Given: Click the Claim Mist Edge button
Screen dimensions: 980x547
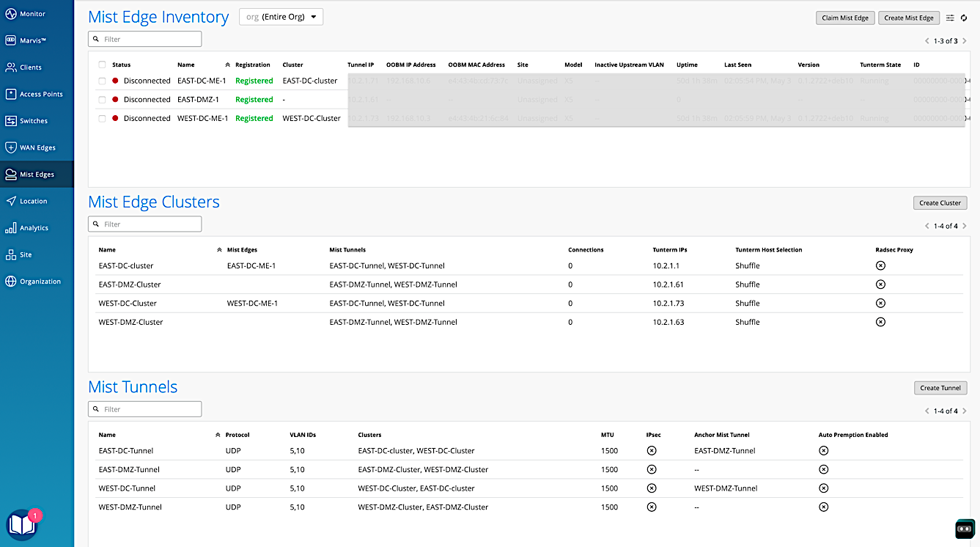Looking at the screenshot, I should point(844,18).
